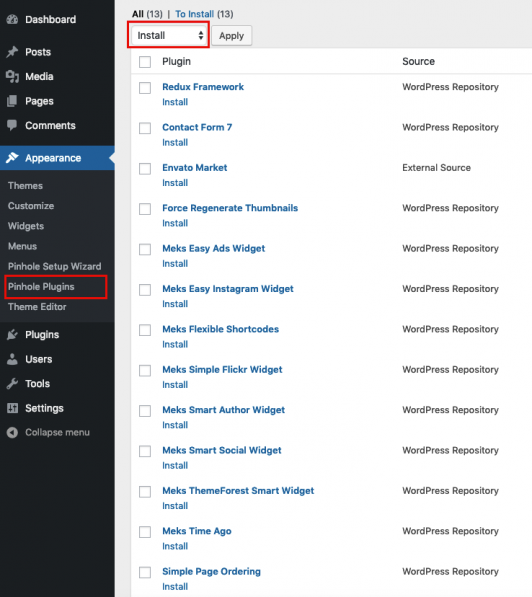Open the Meks Easy Ads Widget link
Viewport: 532px width, 597px height.
point(214,248)
